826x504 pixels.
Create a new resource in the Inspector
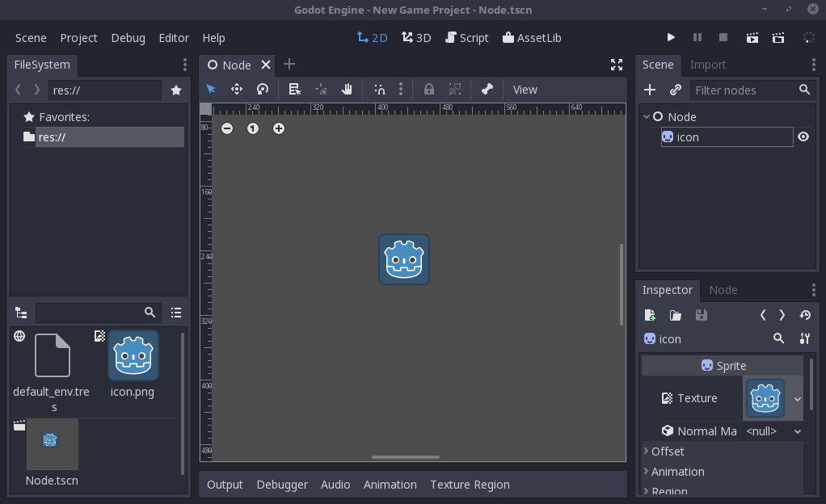coord(649,315)
